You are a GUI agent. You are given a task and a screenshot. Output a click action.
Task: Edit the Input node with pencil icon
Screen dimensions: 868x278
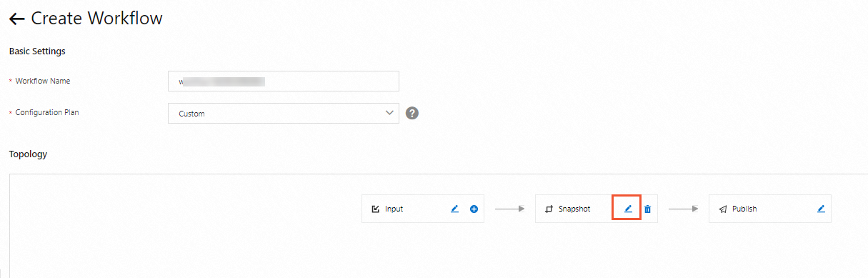pos(455,209)
